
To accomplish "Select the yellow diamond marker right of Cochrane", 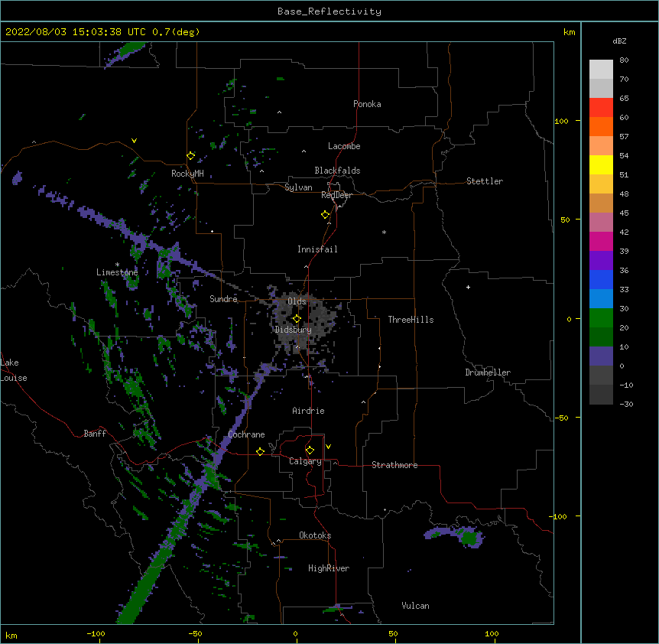I will 260,451.
